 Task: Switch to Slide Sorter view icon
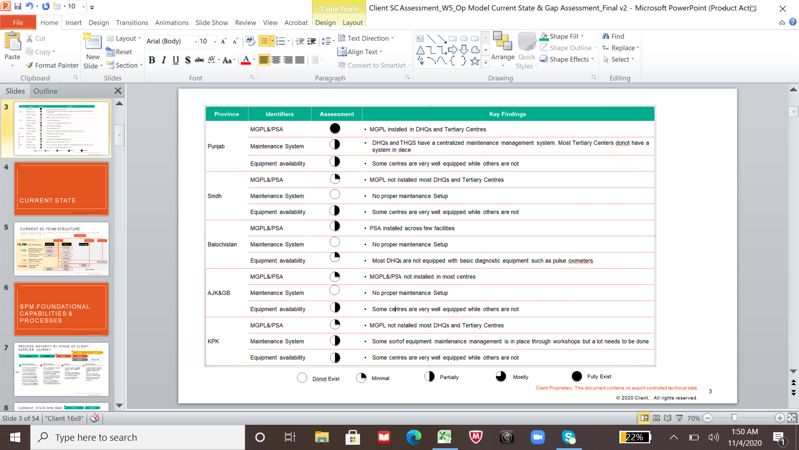pyautogui.click(x=656, y=418)
